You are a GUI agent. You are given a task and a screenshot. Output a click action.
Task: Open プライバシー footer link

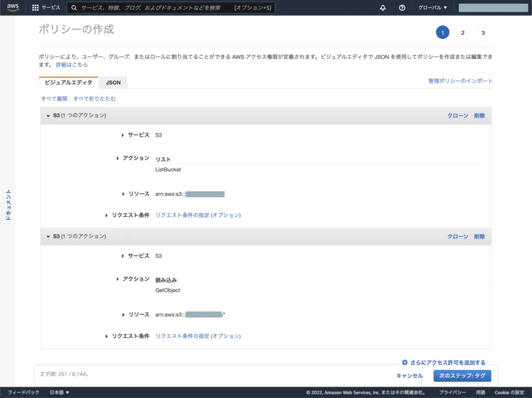coord(453,392)
